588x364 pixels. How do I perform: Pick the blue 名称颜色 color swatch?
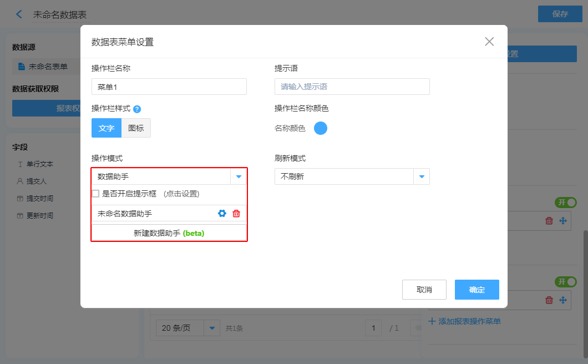click(321, 128)
